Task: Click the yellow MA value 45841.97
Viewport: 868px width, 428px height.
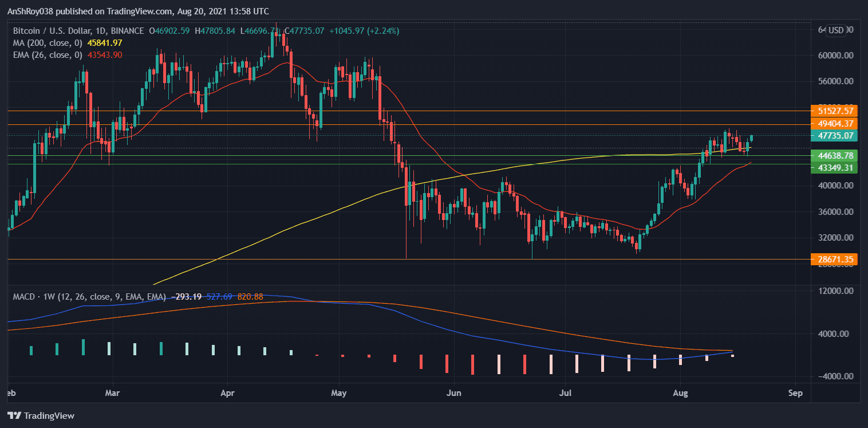Action: point(104,43)
